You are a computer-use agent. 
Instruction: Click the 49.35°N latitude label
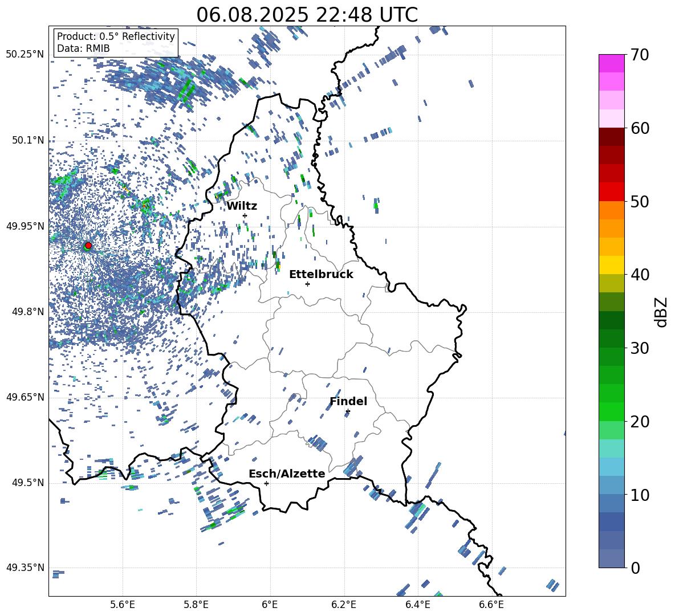coord(25,568)
